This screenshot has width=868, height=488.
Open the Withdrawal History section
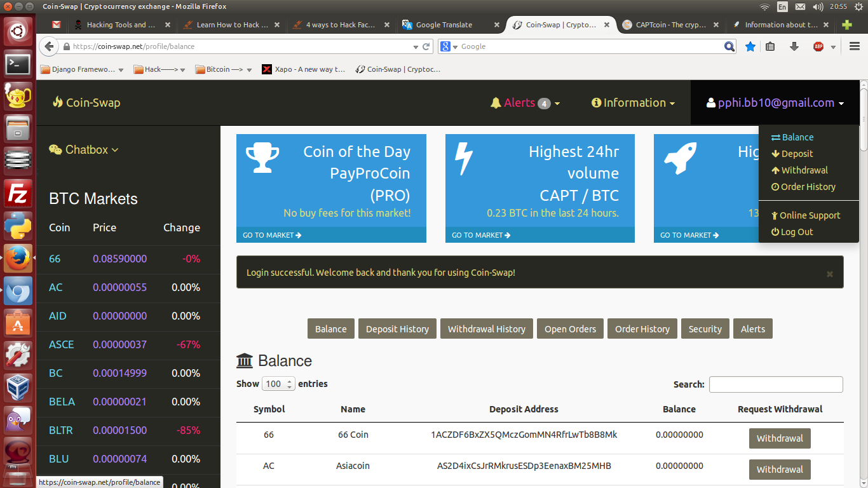point(486,329)
